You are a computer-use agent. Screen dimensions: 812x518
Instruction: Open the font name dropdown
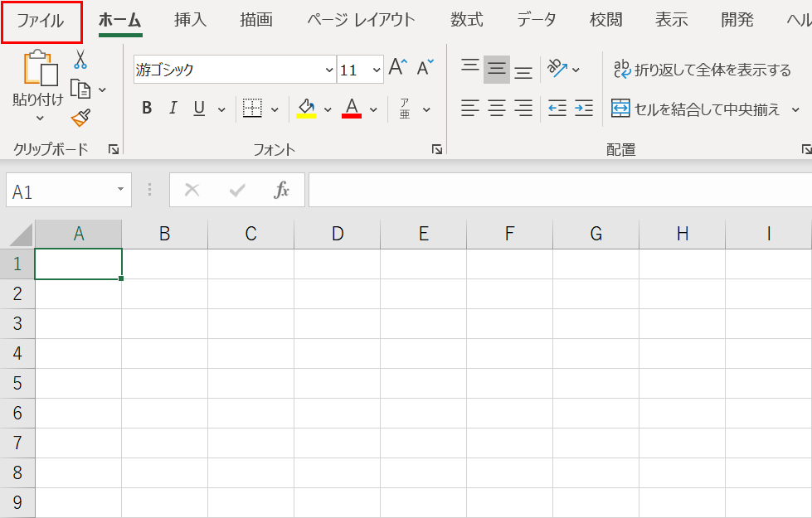pyautogui.click(x=329, y=69)
